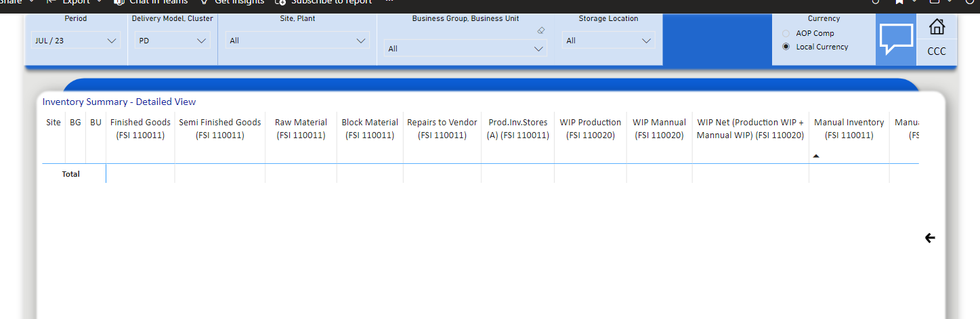Click the CCC navigation button
The image size is (980, 319).
[x=937, y=51]
